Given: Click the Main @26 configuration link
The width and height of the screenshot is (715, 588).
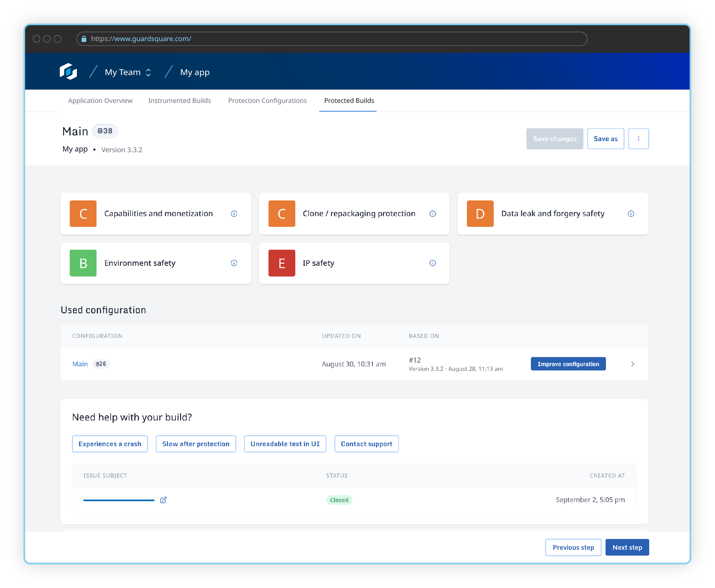Looking at the screenshot, I should tap(80, 363).
